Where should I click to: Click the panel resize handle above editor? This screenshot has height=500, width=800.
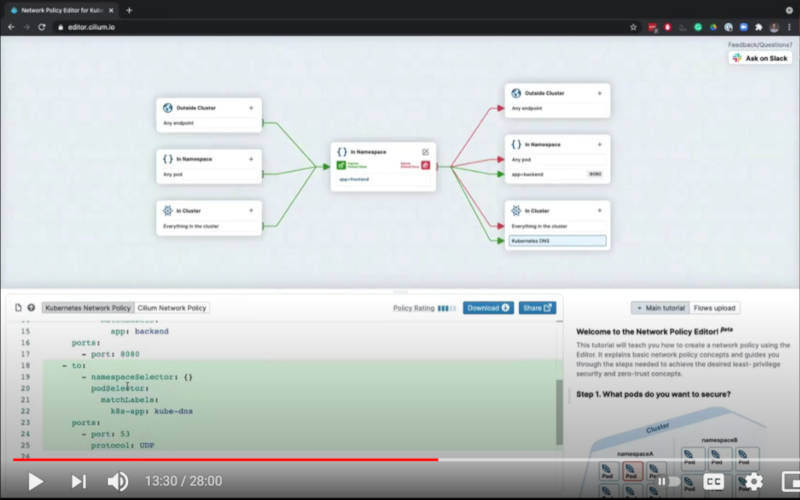pyautogui.click(x=401, y=292)
